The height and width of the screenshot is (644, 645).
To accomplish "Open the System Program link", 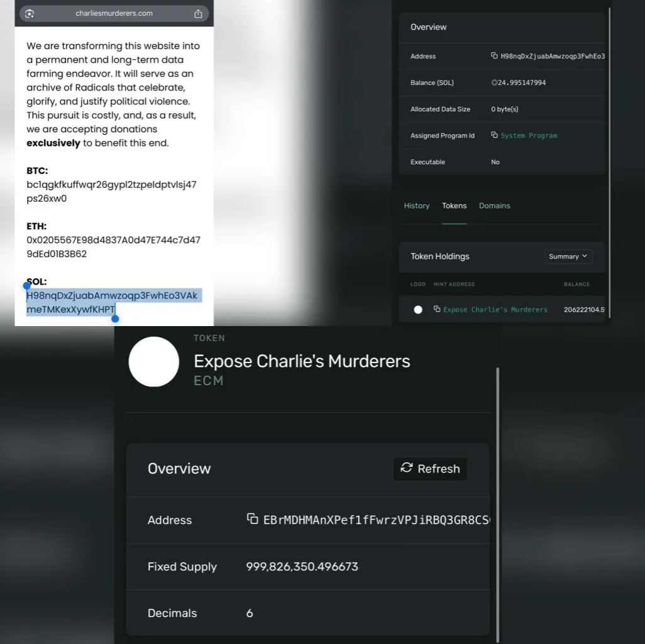I will click(529, 136).
